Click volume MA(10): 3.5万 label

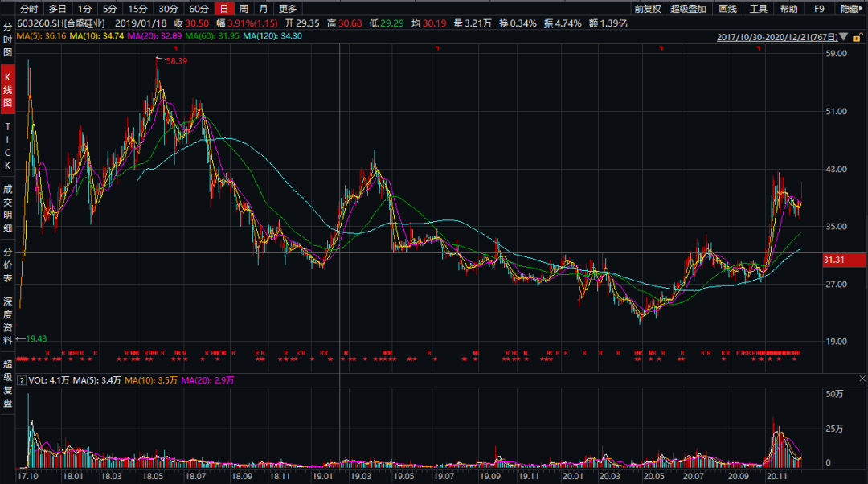[151, 380]
